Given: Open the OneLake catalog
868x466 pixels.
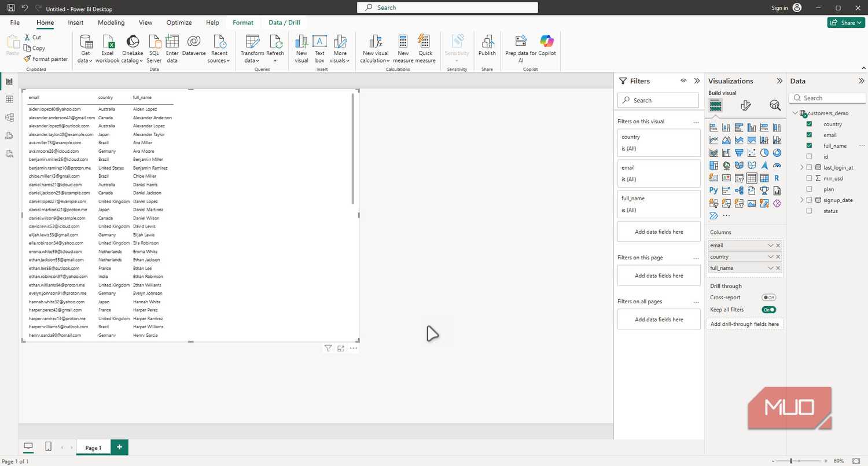Looking at the screenshot, I should 133,49.
